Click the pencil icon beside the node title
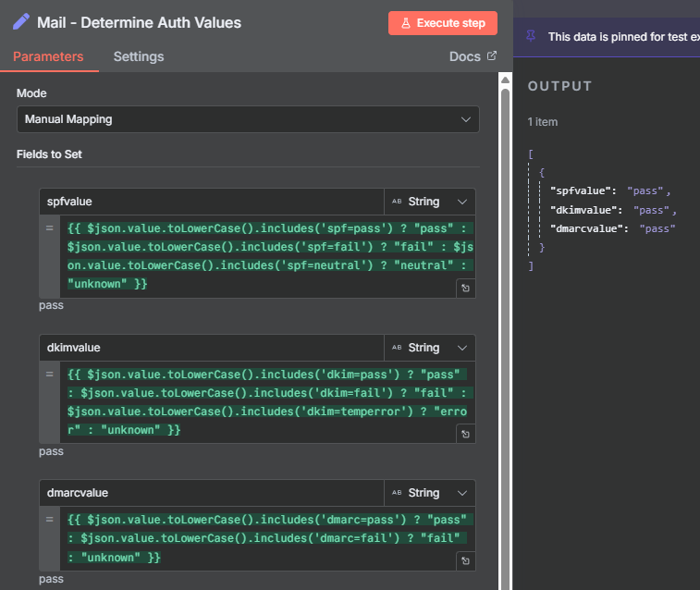 click(20, 22)
